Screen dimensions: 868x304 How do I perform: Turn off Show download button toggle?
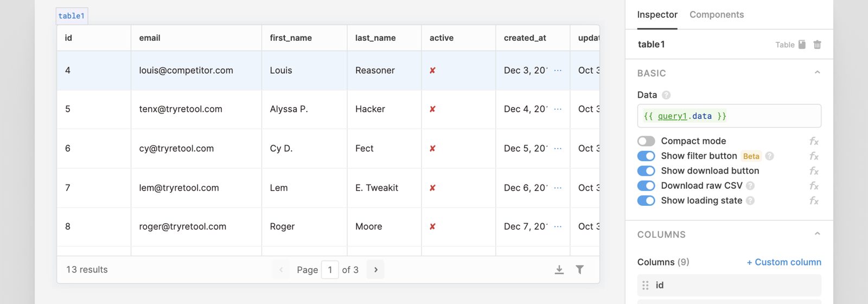pos(646,171)
